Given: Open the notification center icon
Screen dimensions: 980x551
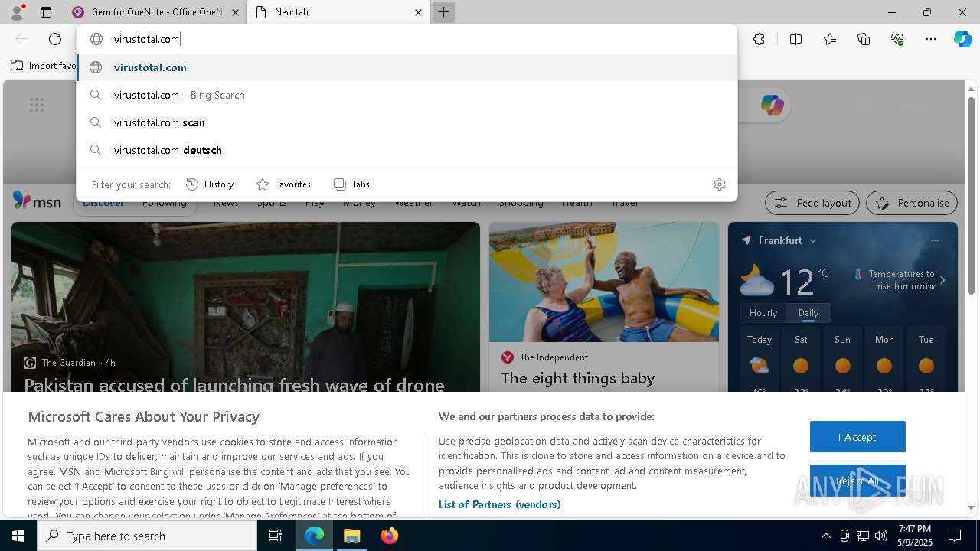Looking at the screenshot, I should point(955,536).
